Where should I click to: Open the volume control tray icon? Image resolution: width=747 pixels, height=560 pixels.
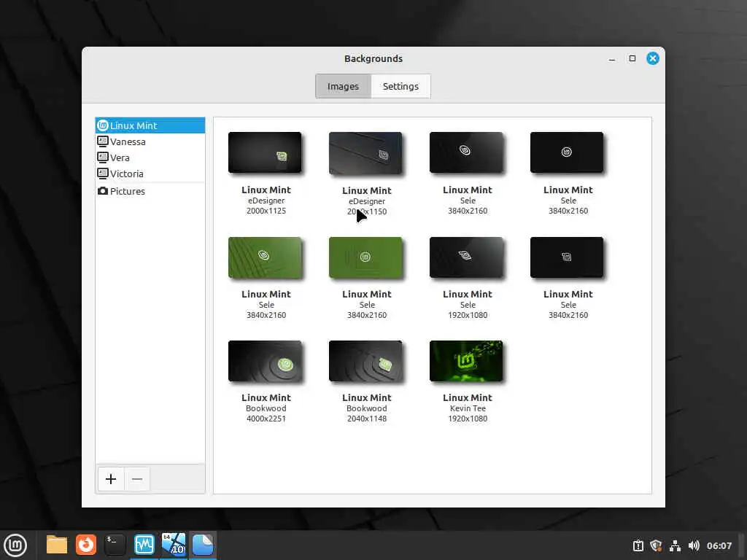694,545
